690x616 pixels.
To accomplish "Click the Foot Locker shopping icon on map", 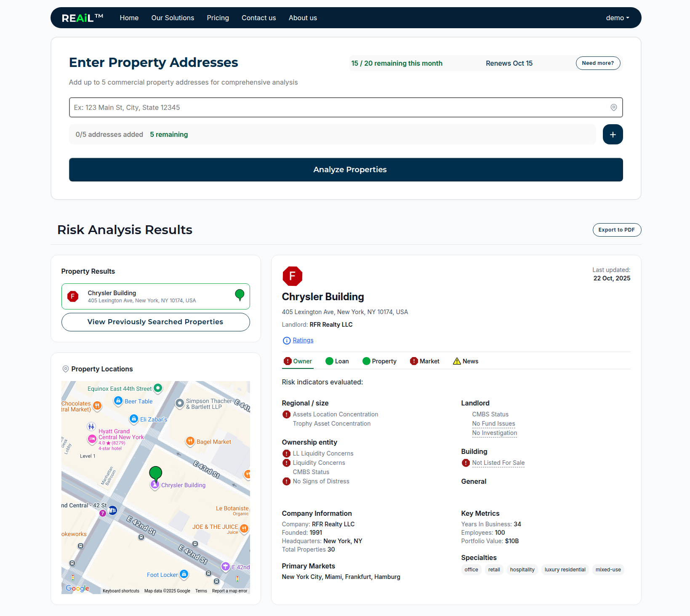I will click(184, 574).
